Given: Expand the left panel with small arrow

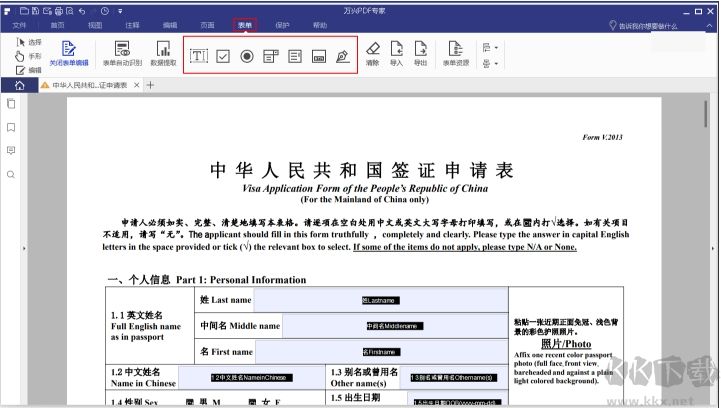Looking at the screenshot, I should [23, 248].
